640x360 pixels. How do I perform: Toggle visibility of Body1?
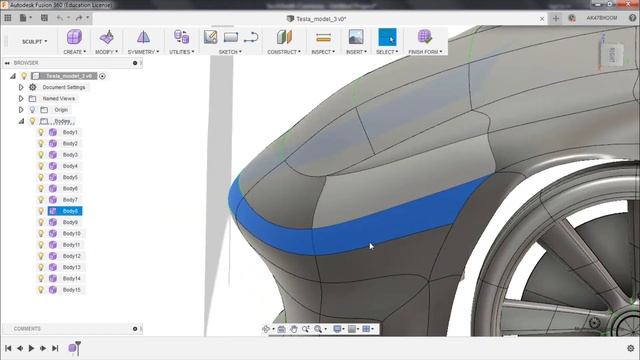41,132
